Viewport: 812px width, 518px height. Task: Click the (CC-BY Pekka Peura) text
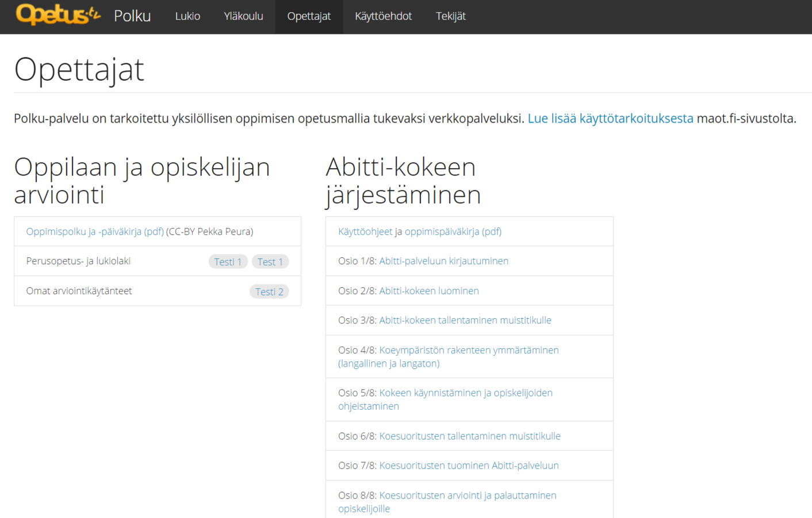(x=210, y=231)
